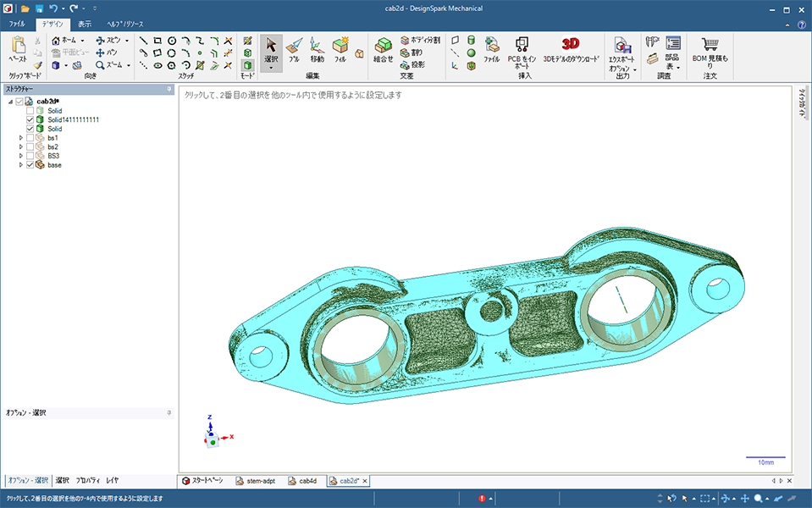Viewport: 812px width, 508px height.
Task: Open the BOM quote shopping cart
Action: (x=710, y=45)
